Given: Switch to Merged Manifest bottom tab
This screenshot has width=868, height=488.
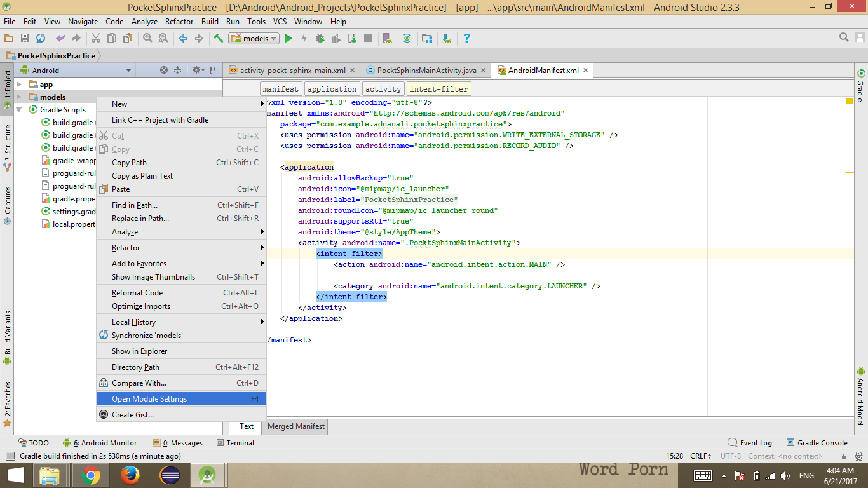Looking at the screenshot, I should pos(296,426).
